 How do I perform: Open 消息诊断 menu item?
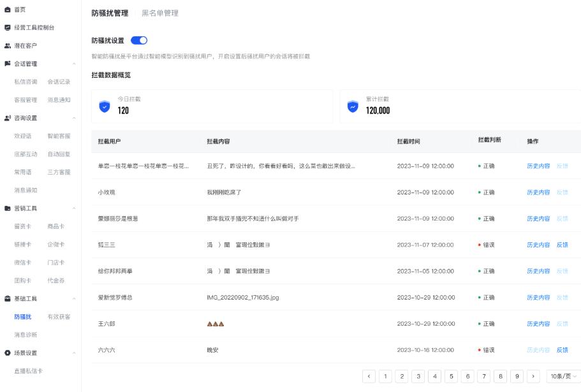pos(26,335)
